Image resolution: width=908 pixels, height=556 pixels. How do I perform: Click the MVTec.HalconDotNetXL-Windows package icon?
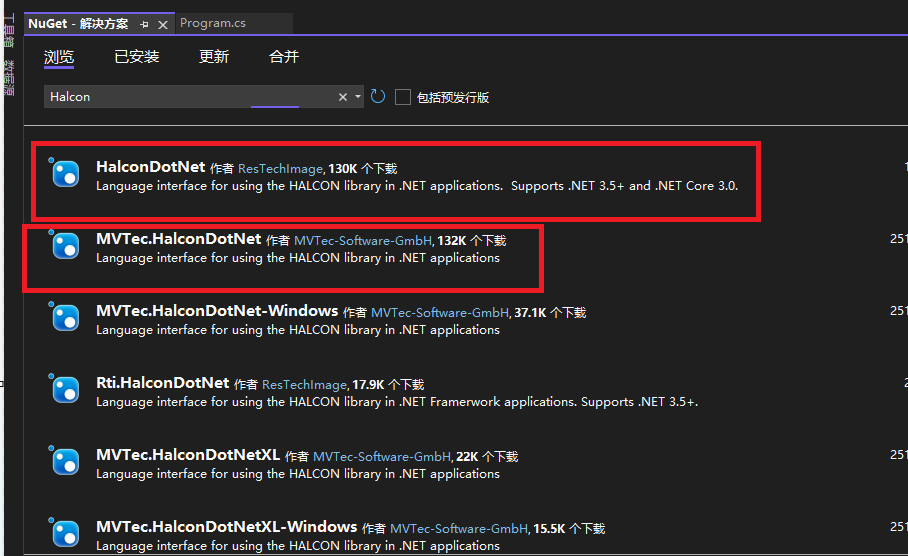(x=65, y=533)
